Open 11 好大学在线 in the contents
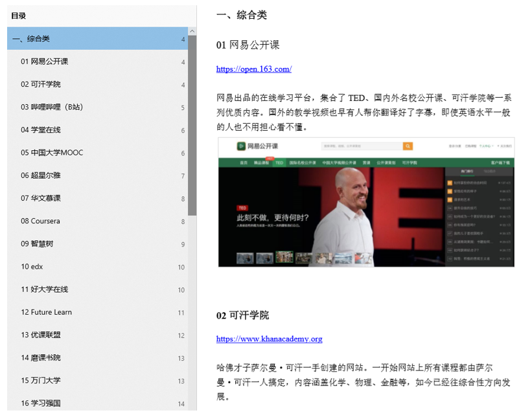Screen dimensions: 532x417 (97, 289)
